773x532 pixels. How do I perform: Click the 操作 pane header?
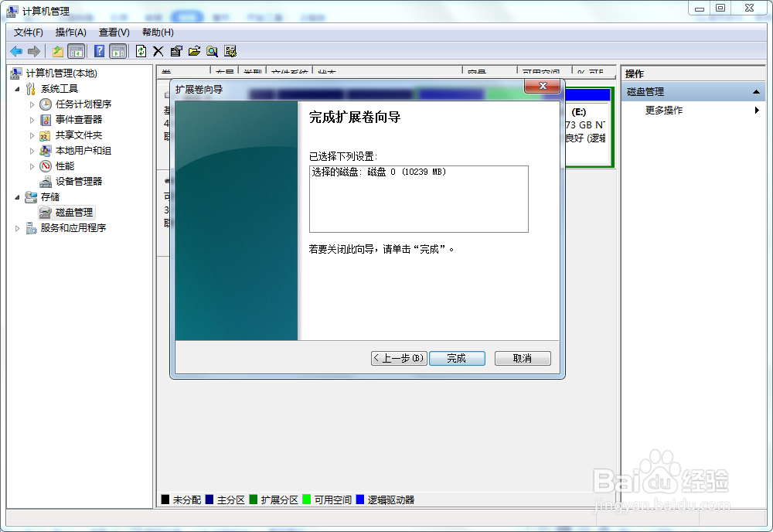[x=635, y=74]
